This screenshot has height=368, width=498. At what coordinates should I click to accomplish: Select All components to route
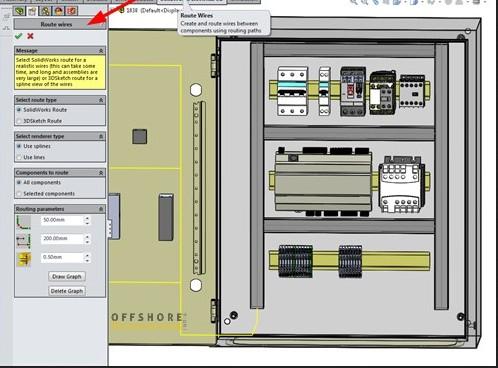pos(19,182)
